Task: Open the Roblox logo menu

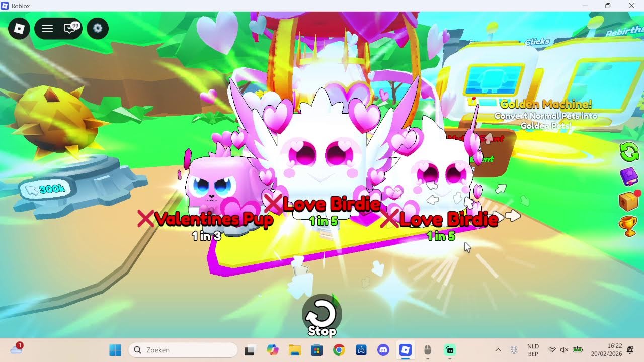Action: [19, 29]
